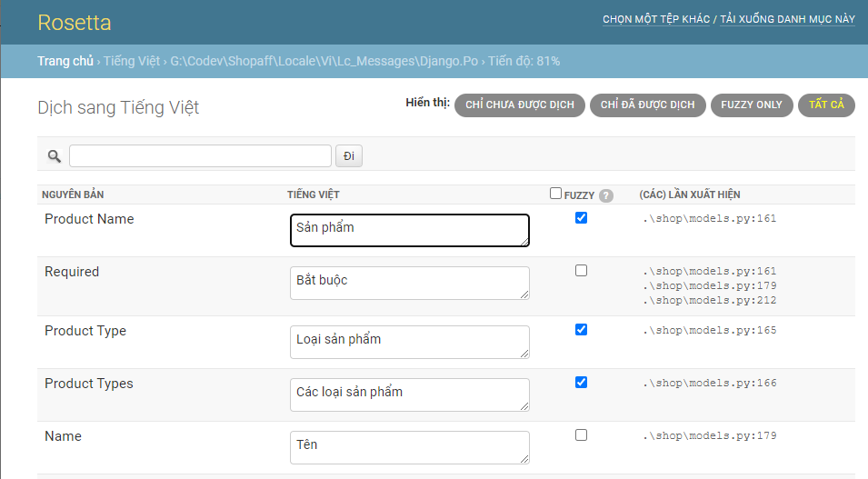Select the Chỉ đã được dịch filter
This screenshot has width=868, height=479.
coord(647,105)
